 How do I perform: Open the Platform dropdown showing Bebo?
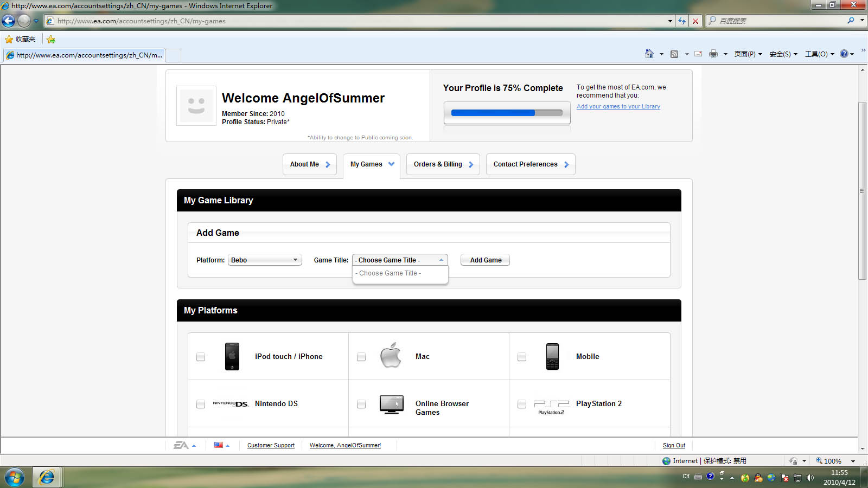pyautogui.click(x=265, y=260)
